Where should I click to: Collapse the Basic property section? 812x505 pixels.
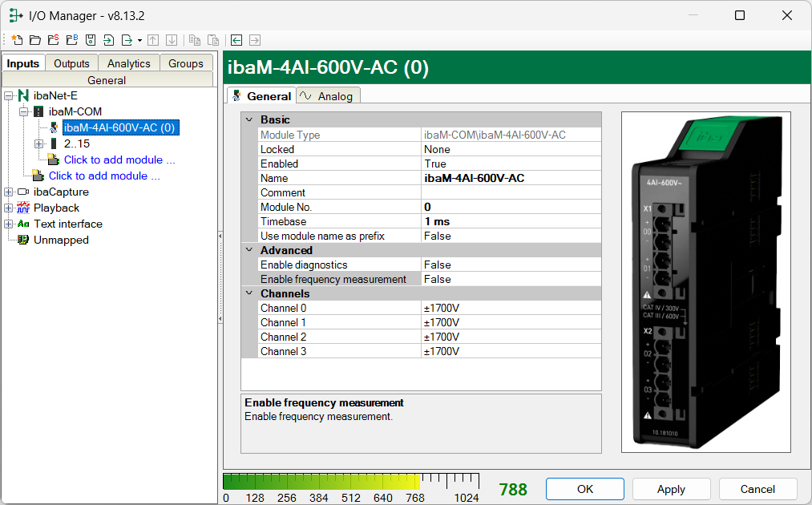tap(249, 119)
